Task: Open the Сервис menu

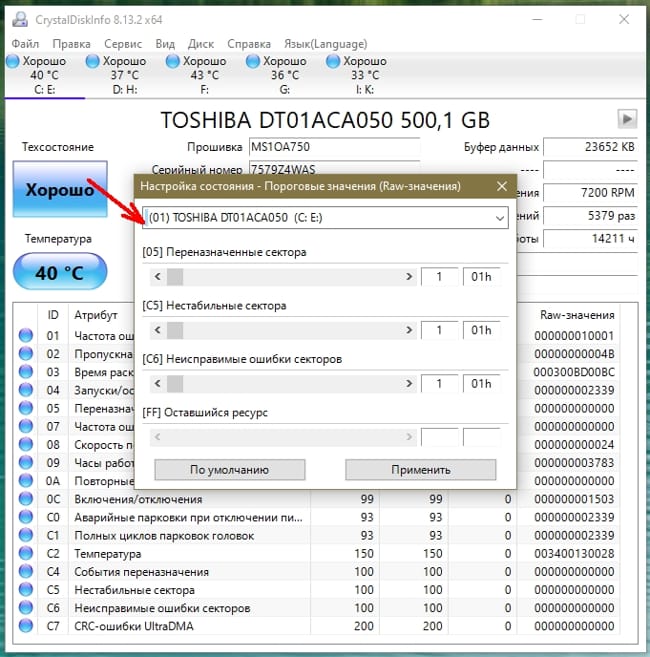Action: 123,44
